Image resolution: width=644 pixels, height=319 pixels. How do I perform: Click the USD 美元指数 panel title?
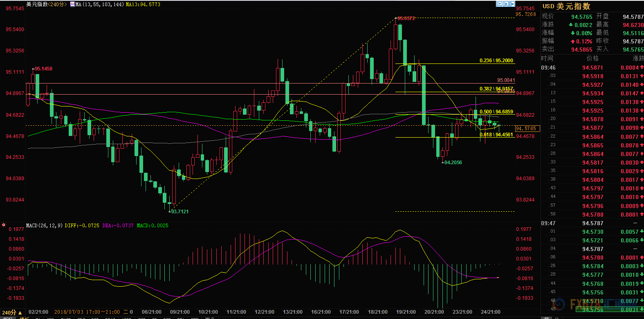tap(566, 6)
